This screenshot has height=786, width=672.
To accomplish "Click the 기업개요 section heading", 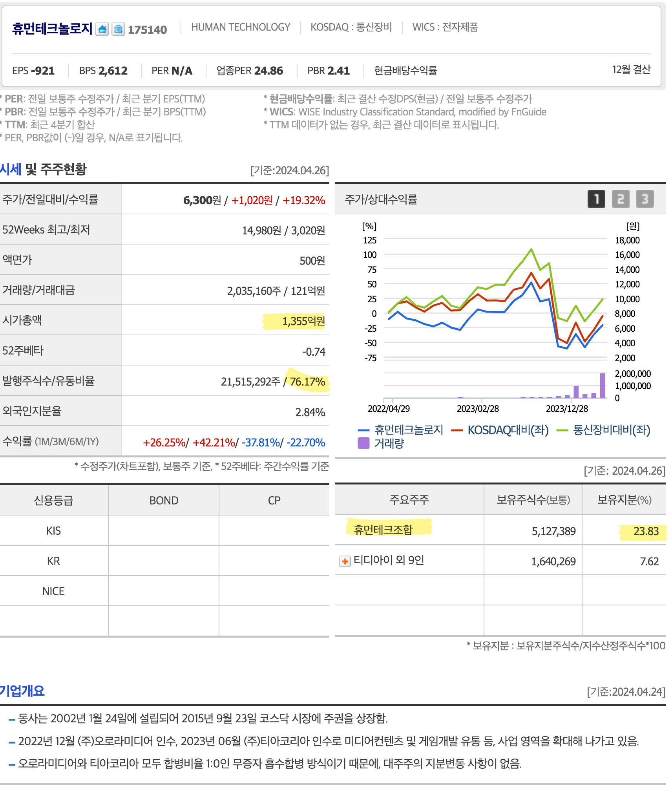I will coord(22,691).
